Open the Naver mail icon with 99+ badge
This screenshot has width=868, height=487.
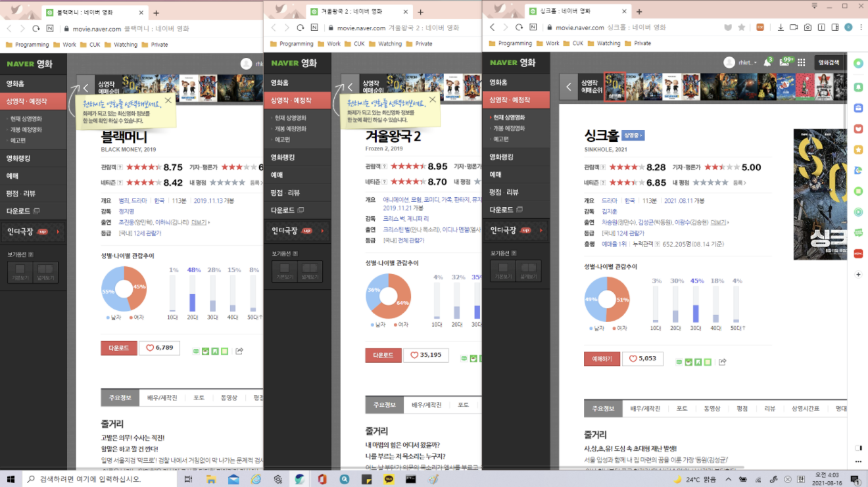click(786, 62)
